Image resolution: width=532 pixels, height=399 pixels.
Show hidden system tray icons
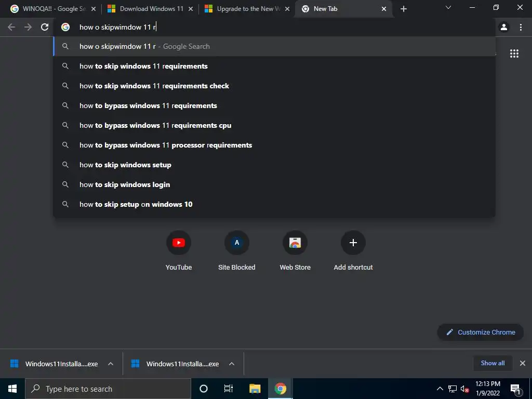440,389
